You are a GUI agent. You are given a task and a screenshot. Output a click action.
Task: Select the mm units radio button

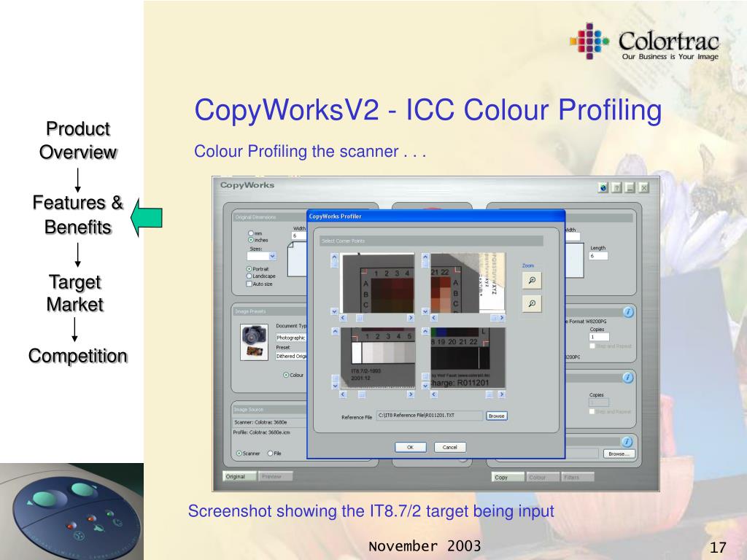point(251,233)
